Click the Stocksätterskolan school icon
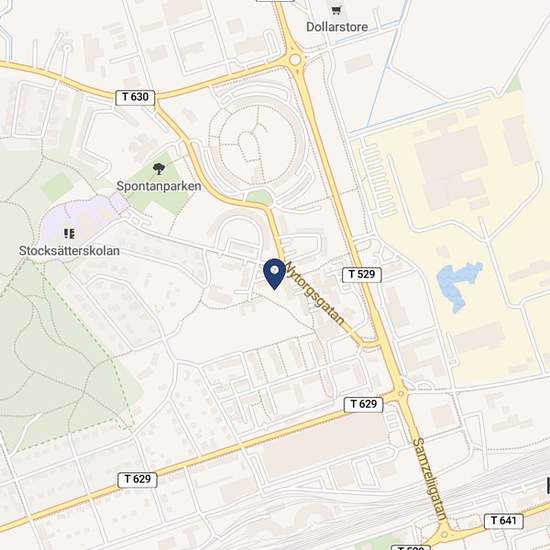The height and width of the screenshot is (550, 550). [69, 233]
